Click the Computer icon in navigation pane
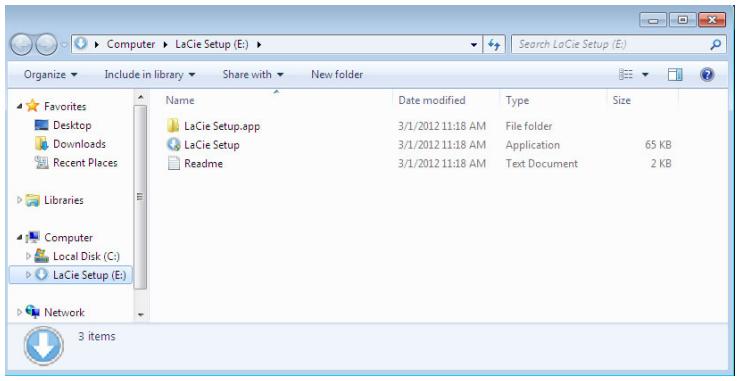The image size is (740, 381). pyautogui.click(x=33, y=237)
